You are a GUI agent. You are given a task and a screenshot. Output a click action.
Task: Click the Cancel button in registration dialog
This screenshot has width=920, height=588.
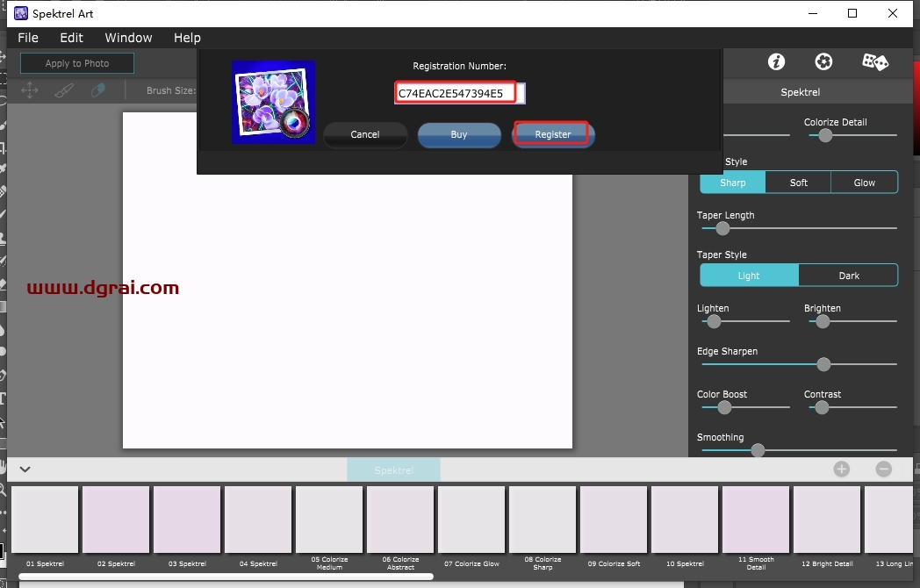pyautogui.click(x=365, y=134)
